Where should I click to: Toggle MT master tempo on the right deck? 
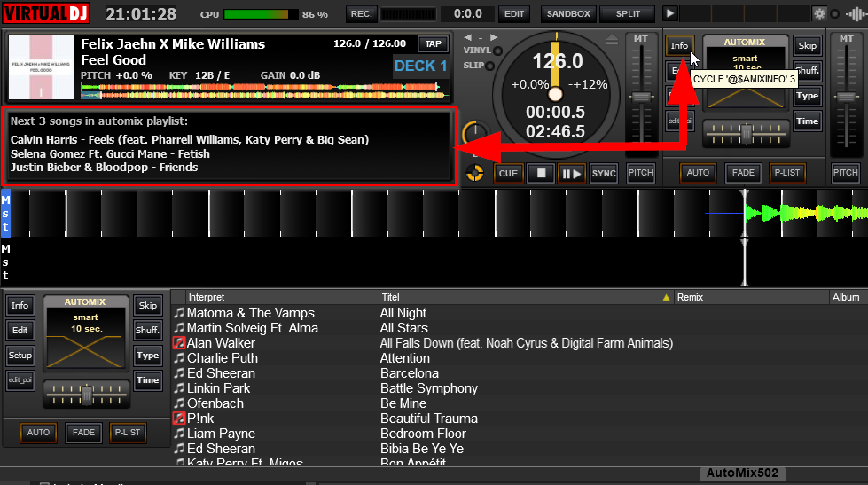[846, 39]
